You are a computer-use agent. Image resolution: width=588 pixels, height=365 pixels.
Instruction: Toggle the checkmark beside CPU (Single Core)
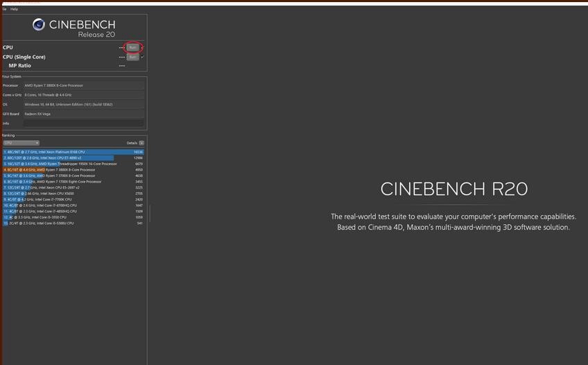pyautogui.click(x=143, y=57)
